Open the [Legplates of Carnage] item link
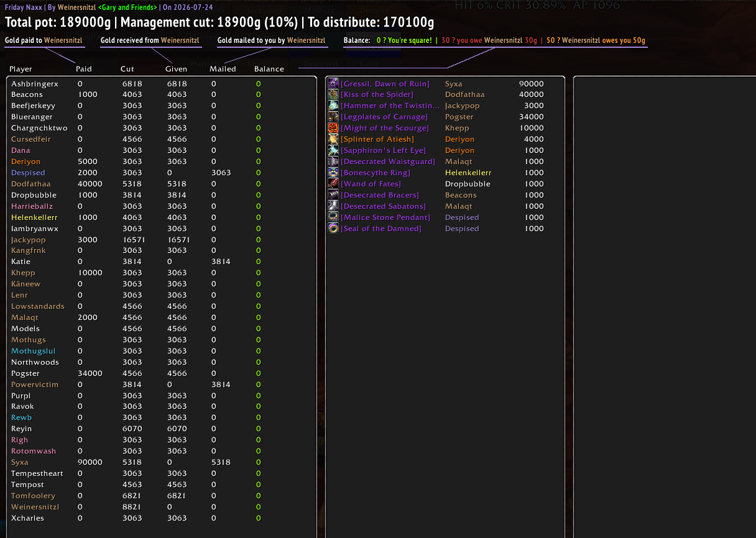This screenshot has height=538, width=756. (x=384, y=117)
